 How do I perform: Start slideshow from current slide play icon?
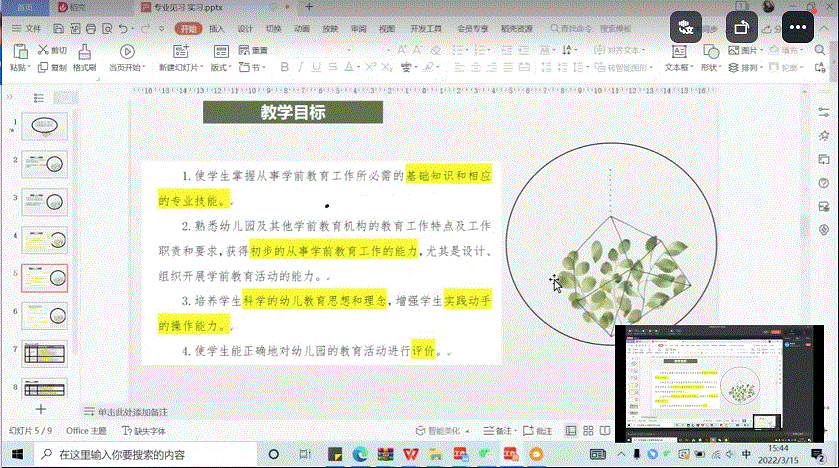point(127,51)
